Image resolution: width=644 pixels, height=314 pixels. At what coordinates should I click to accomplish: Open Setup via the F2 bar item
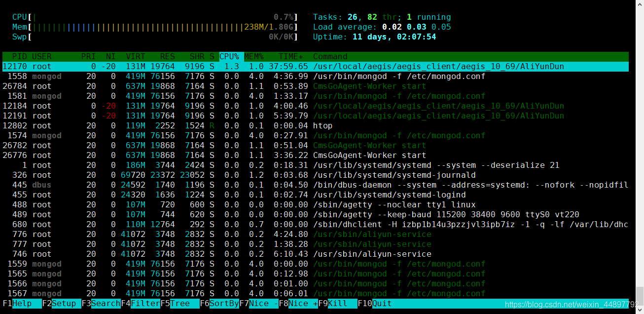coord(62,304)
